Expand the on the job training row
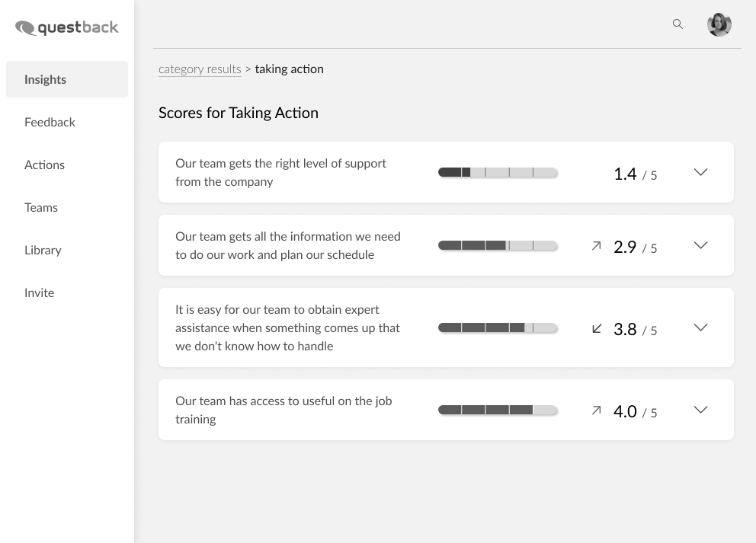The image size is (756, 543). tap(700, 410)
